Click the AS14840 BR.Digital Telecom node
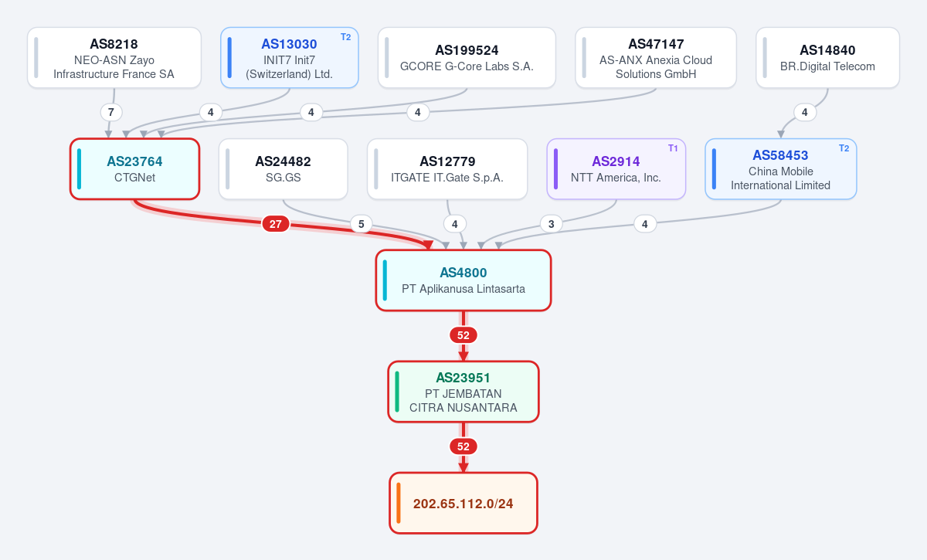Image resolution: width=927 pixels, height=560 pixels. click(x=827, y=58)
